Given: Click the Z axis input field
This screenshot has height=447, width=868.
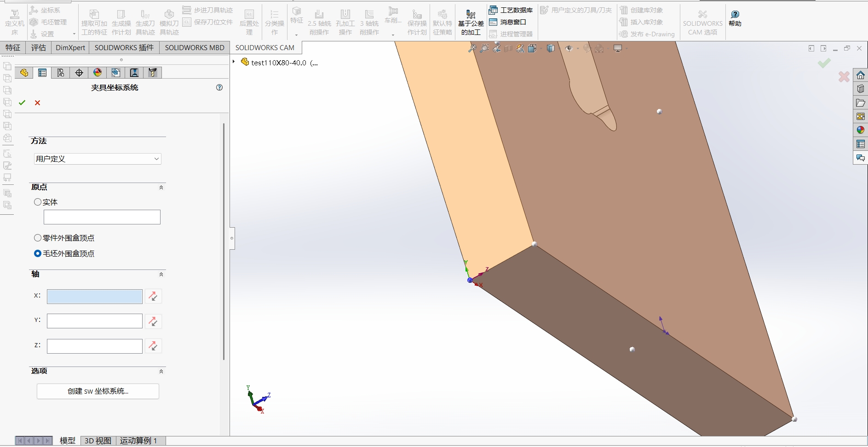Looking at the screenshot, I should pos(95,346).
